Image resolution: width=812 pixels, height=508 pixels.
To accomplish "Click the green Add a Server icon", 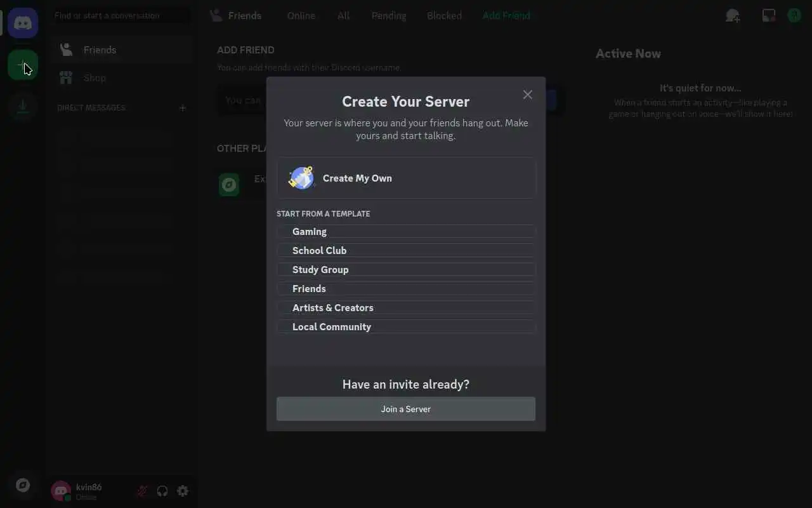I will tap(23, 65).
